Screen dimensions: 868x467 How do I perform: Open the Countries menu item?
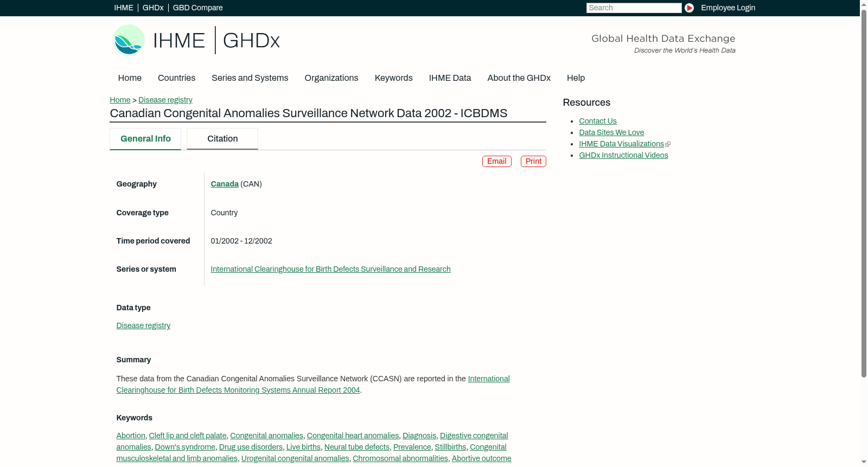176,78
